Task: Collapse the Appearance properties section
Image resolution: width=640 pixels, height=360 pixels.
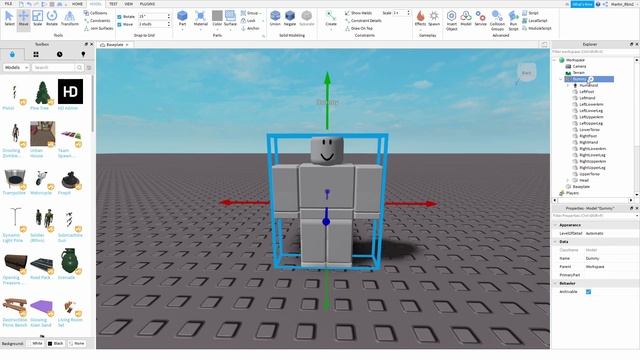Action: 555,225
